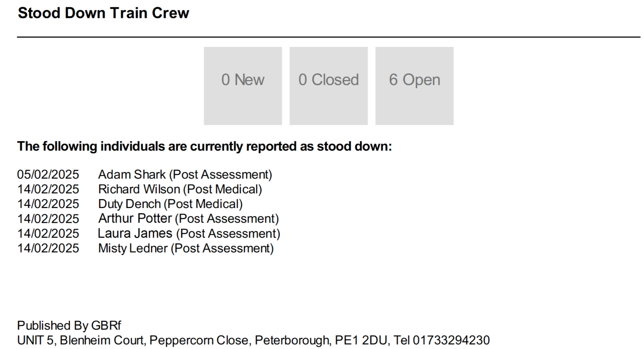Screen dimensions: 644x349
Task: Click the telephone number 01733294230
Action: (451, 340)
